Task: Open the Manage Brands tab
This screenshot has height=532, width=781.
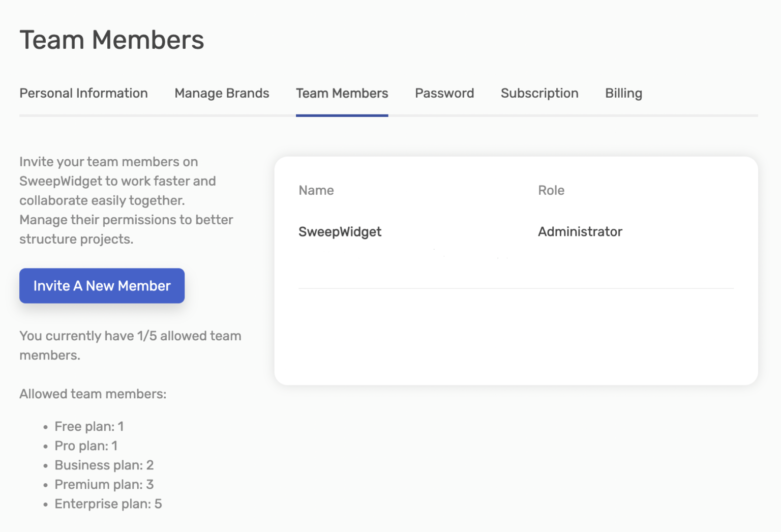Action: pyautogui.click(x=222, y=93)
